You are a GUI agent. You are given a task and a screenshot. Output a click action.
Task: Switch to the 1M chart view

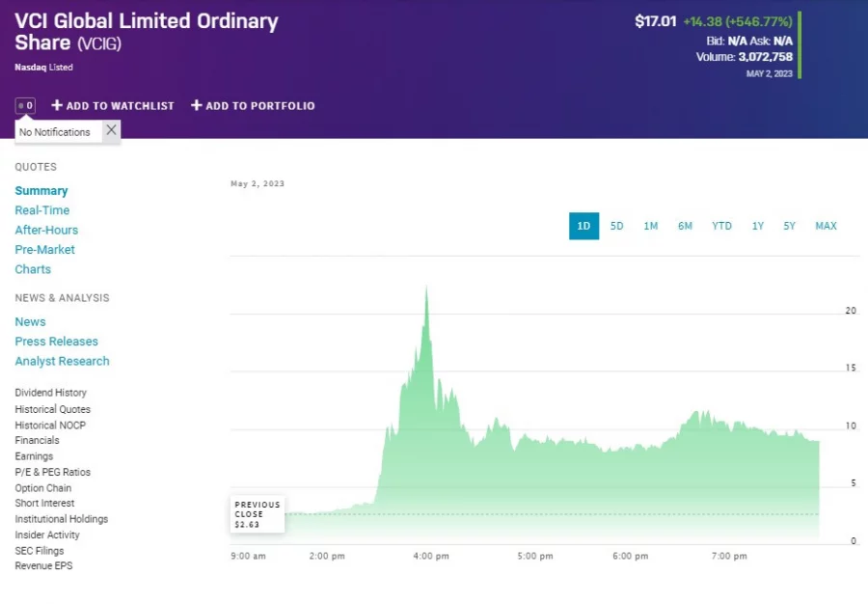click(650, 225)
